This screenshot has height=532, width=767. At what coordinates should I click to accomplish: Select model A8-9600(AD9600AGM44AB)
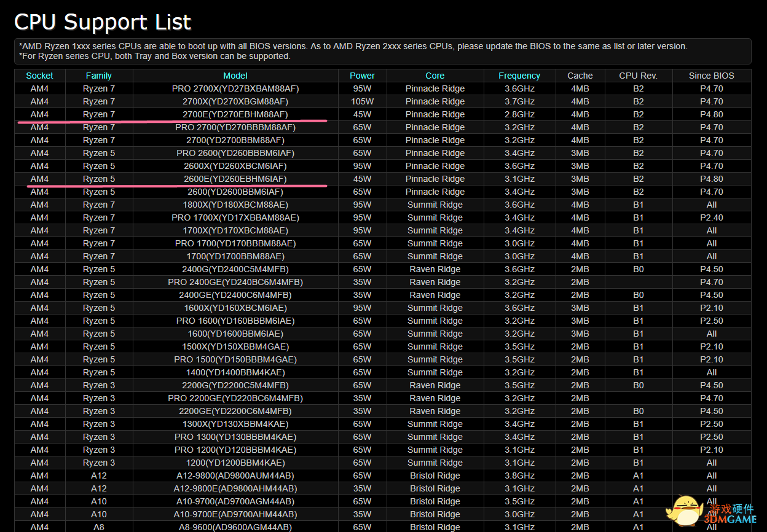point(235,527)
